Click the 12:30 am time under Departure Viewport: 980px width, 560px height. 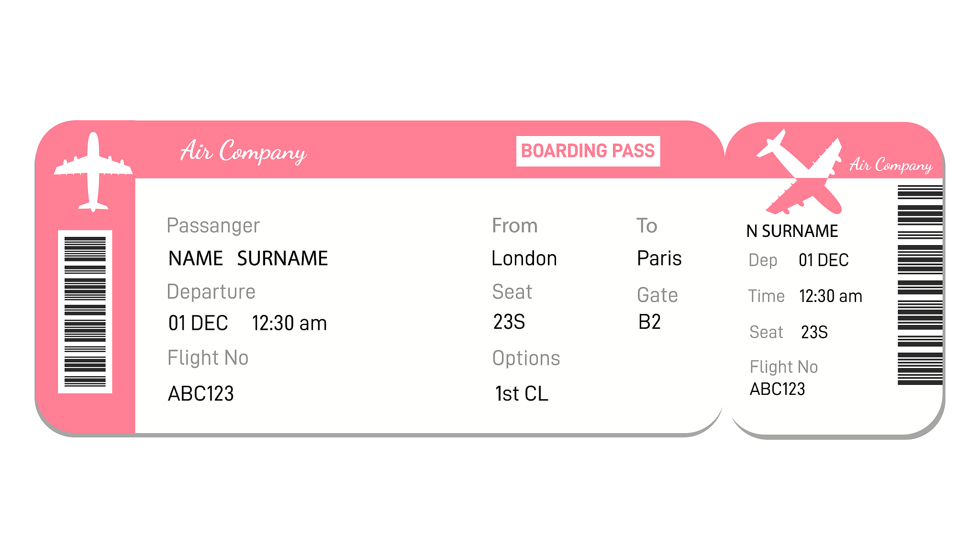pos(290,323)
